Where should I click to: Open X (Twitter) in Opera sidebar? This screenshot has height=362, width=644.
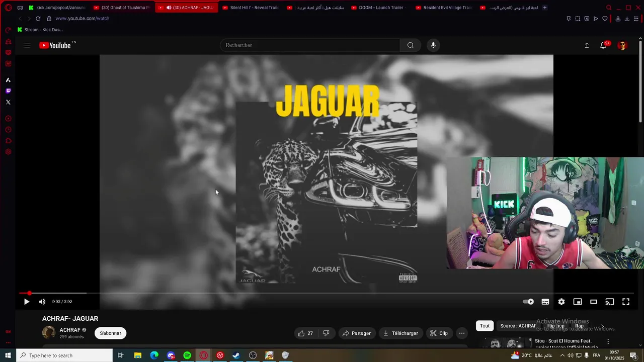click(x=8, y=102)
